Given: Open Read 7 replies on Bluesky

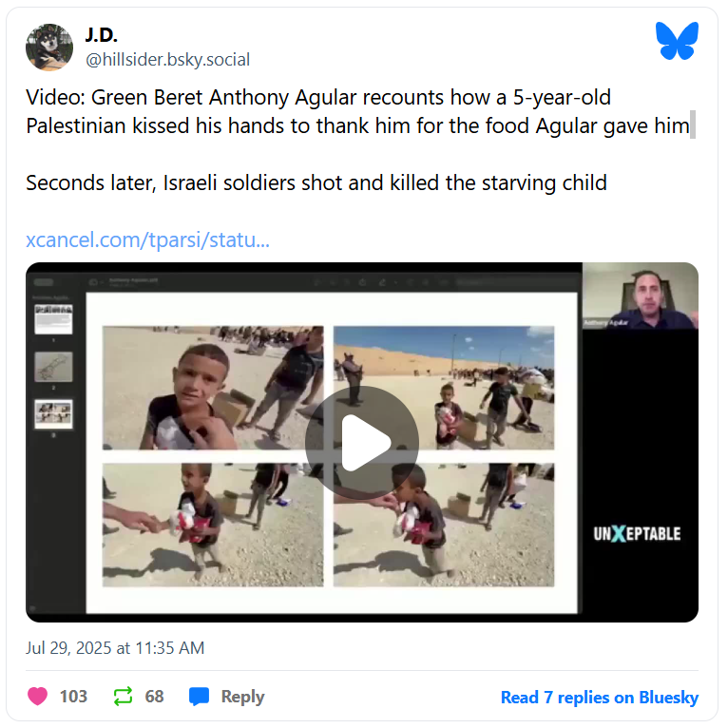Looking at the screenshot, I should click(x=600, y=697).
